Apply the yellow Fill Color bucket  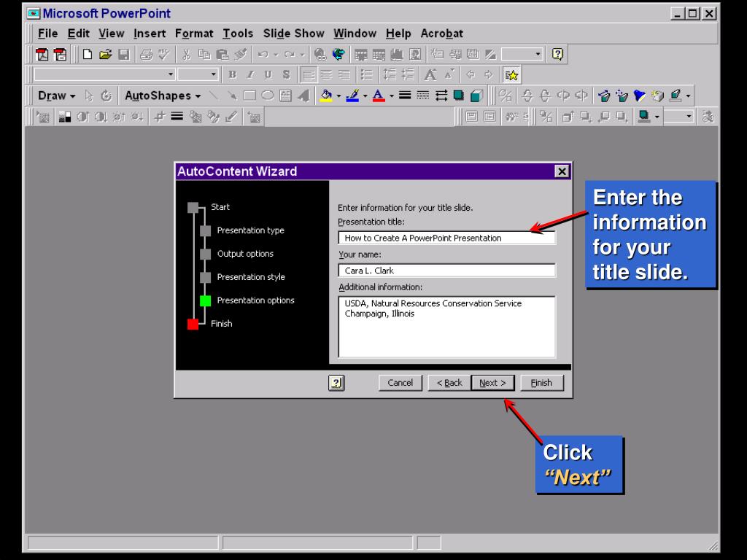326,96
